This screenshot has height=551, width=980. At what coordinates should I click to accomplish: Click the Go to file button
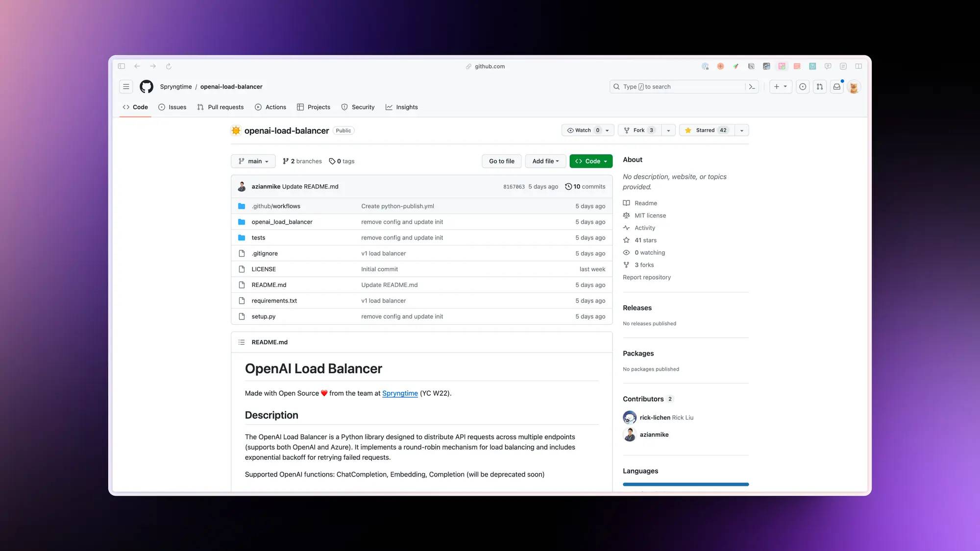[502, 161]
